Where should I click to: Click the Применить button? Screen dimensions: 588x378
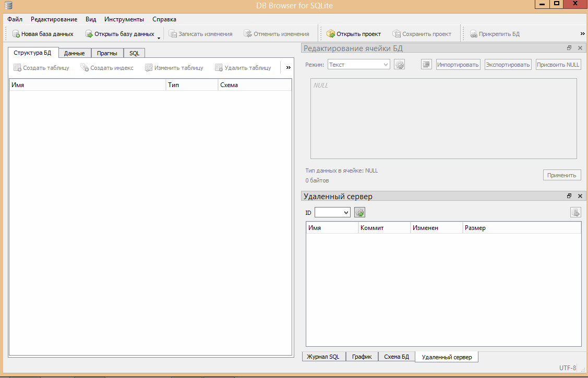(x=561, y=175)
